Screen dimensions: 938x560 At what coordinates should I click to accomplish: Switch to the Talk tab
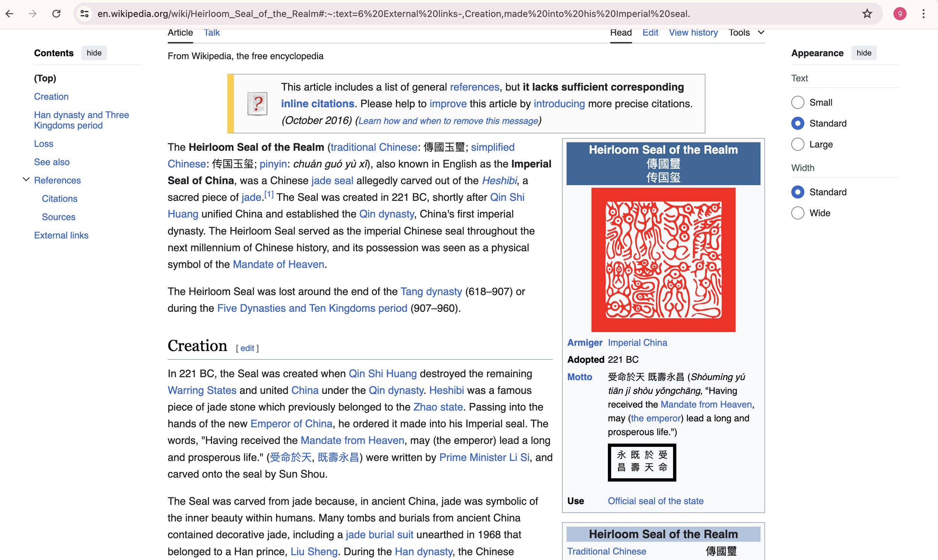(212, 33)
